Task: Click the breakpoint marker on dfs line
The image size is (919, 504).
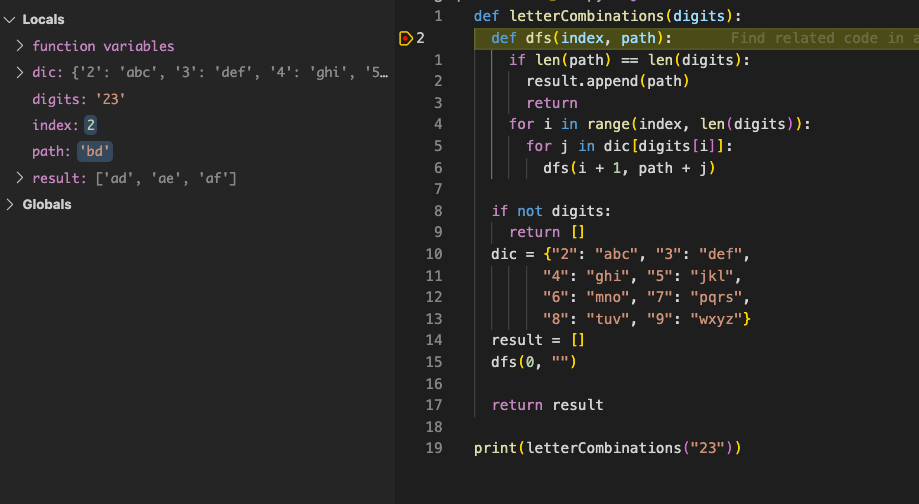Action: [406, 38]
